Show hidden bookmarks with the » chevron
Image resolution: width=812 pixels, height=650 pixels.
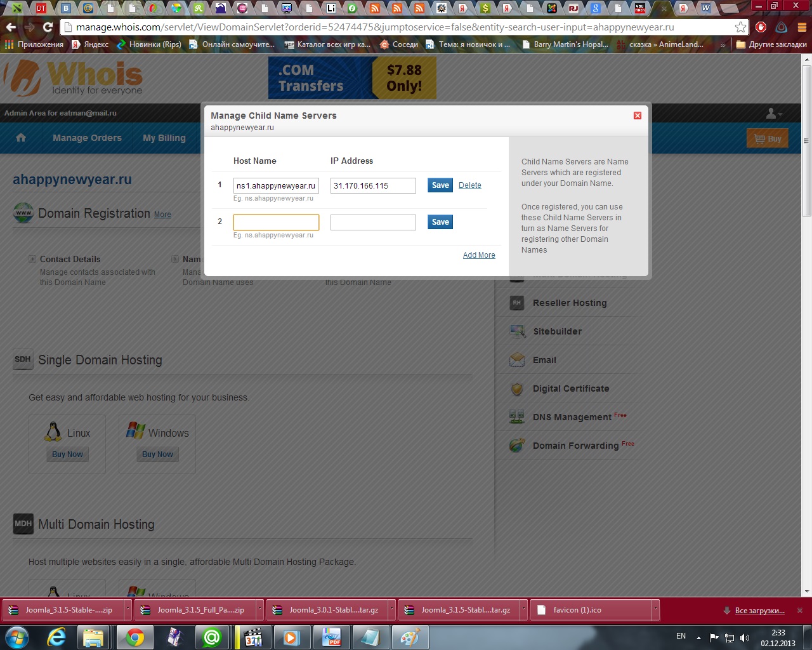pos(723,44)
